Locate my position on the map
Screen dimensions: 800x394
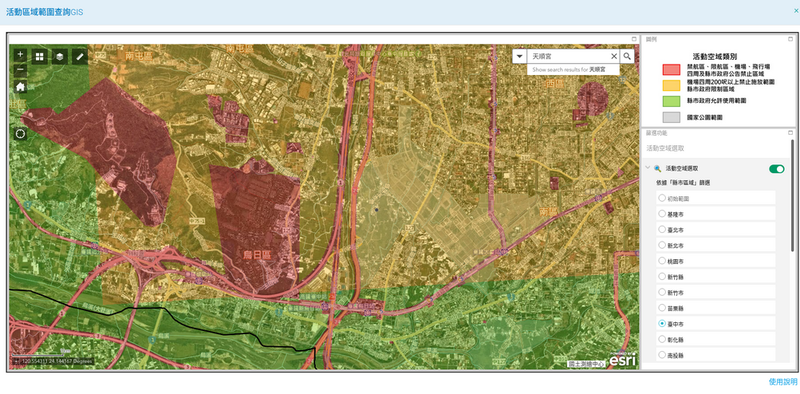20,134
